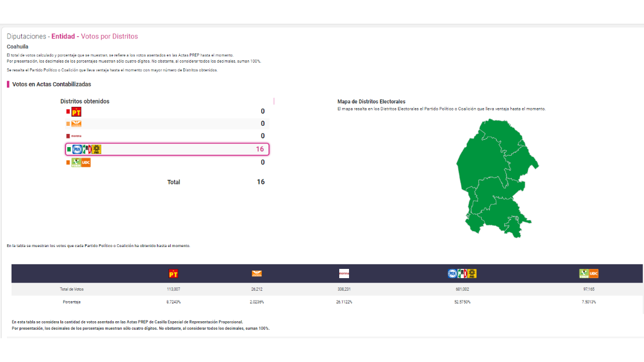This screenshot has width=644, height=362.
Task: Click the orange swatch beside Verde-UDC logo
Action: (x=68, y=163)
